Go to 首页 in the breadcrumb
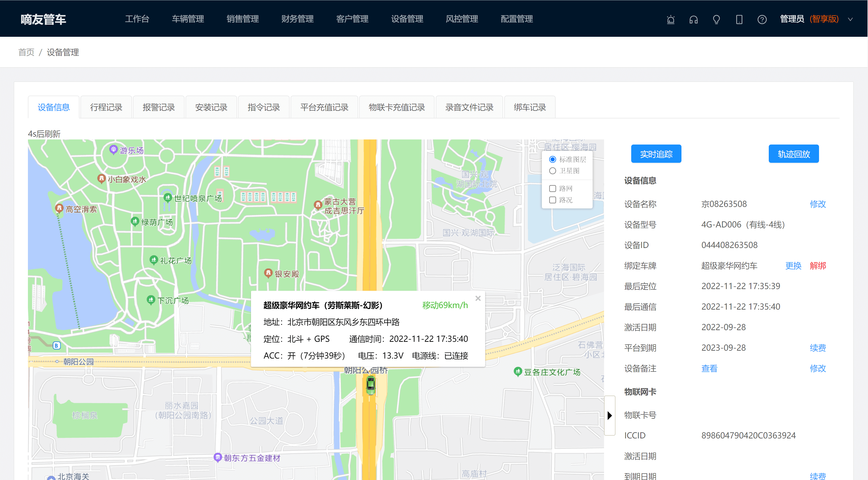Screen dimensions: 868x480 tap(26, 52)
